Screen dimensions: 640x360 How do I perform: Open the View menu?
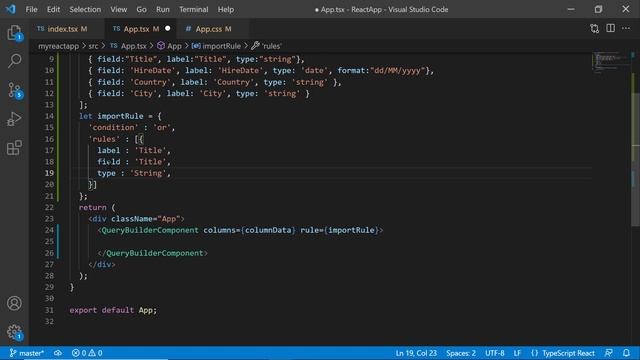(x=118, y=9)
